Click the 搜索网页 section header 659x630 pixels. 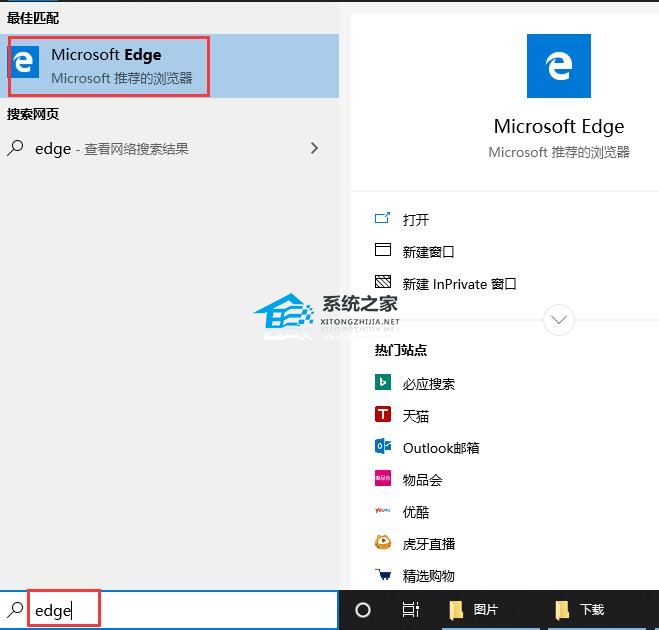point(33,114)
